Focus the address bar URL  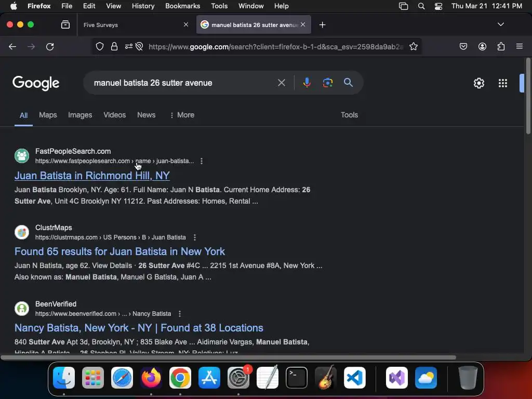click(276, 46)
